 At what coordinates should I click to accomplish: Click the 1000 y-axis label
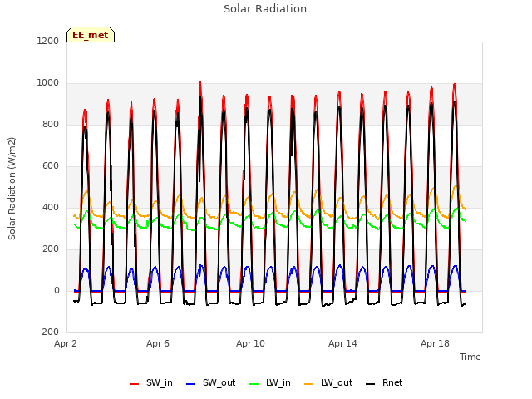(x=48, y=83)
